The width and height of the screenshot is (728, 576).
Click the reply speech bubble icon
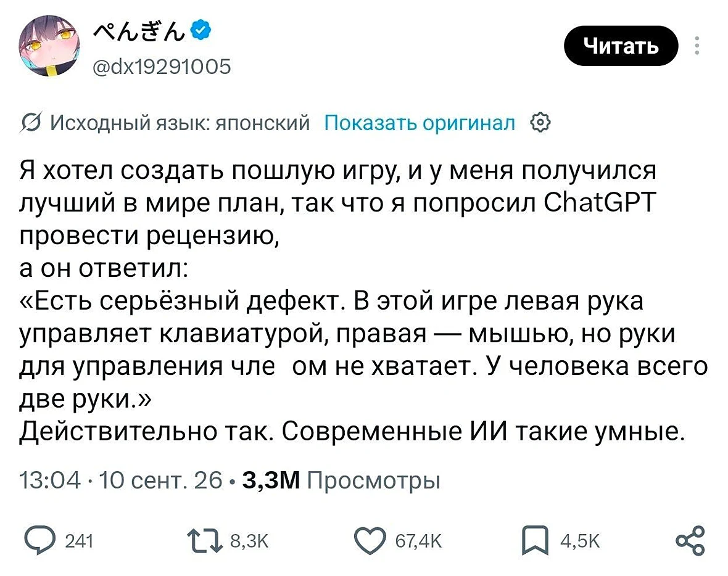click(40, 541)
